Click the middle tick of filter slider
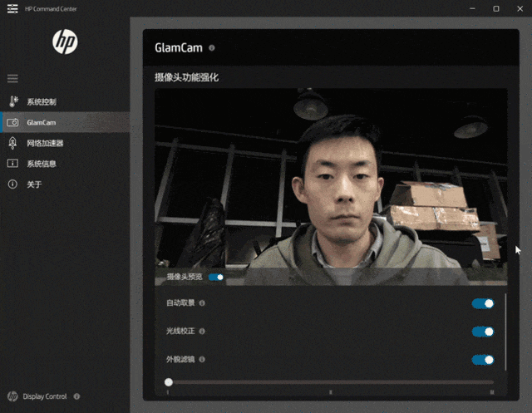This screenshot has width=532, height=413. (331, 392)
